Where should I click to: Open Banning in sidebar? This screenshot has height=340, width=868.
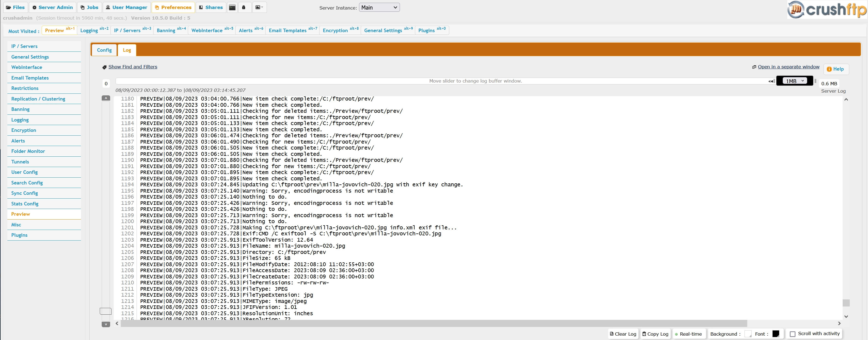tap(44, 110)
